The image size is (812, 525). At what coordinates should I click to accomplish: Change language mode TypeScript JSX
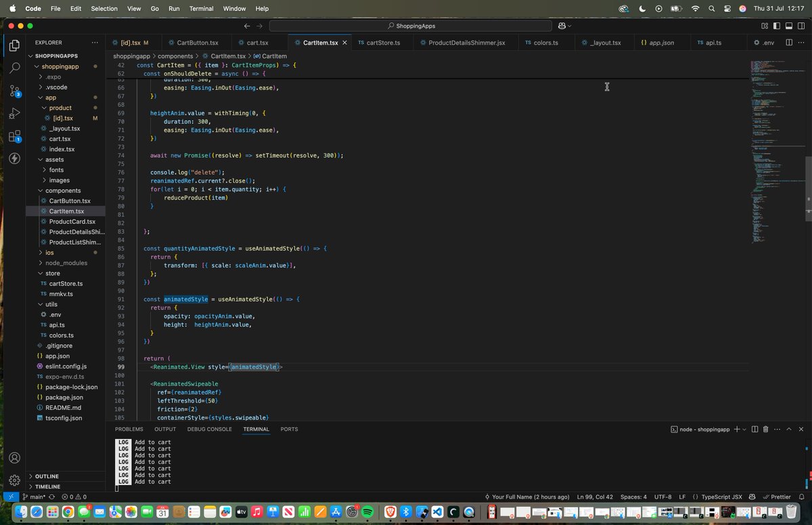(x=717, y=497)
